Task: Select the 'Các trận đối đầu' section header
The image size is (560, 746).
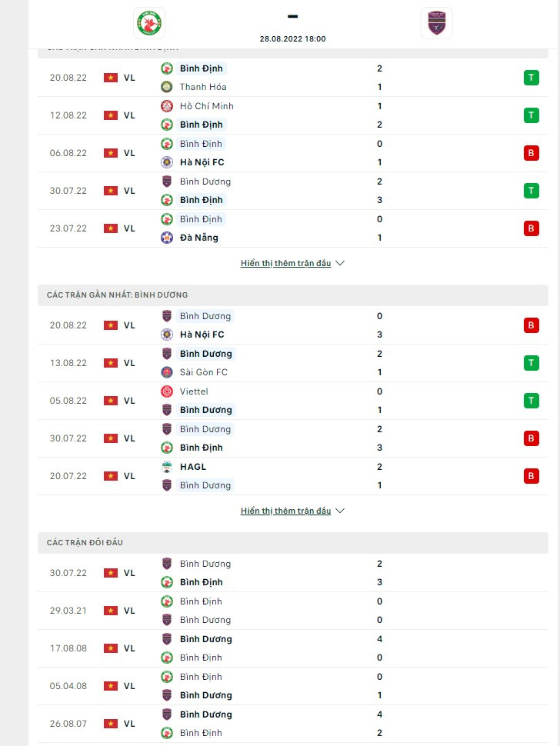Action: coord(85,543)
